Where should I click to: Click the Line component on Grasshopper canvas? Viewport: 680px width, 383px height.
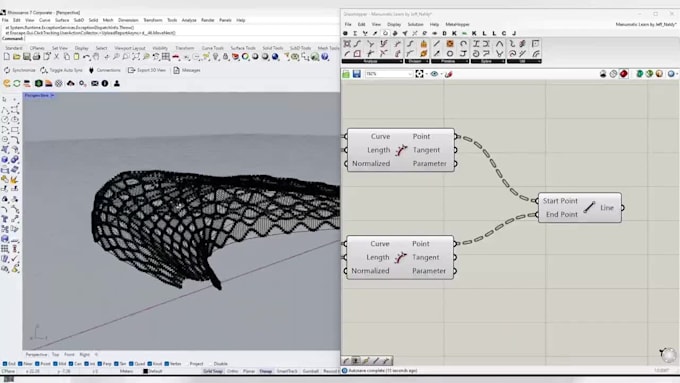(x=580, y=208)
